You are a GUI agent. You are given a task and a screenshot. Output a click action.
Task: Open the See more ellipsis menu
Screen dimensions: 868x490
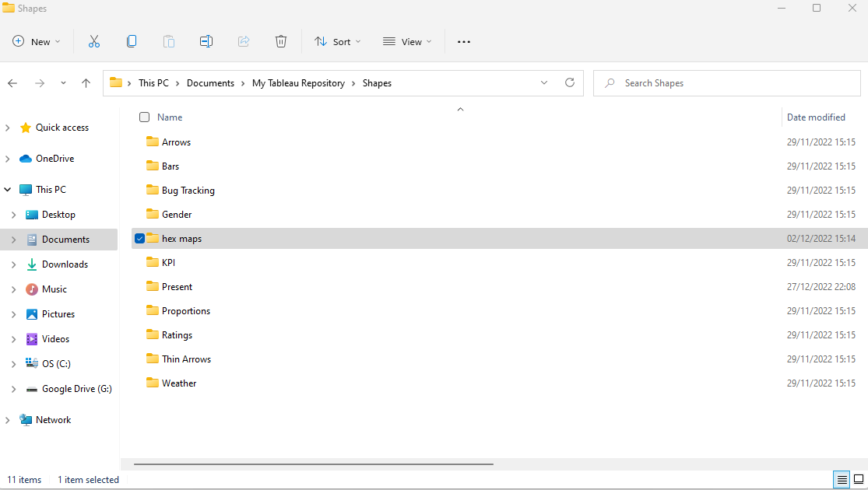click(464, 41)
